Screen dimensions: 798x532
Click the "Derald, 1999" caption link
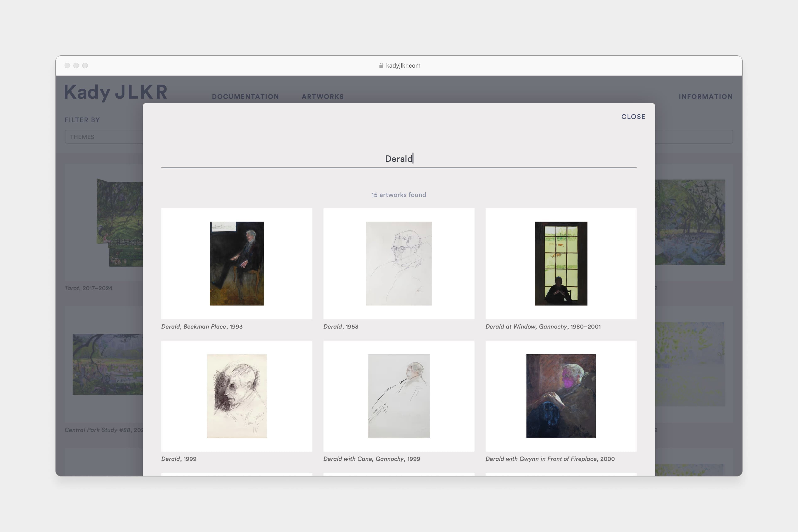tap(179, 459)
